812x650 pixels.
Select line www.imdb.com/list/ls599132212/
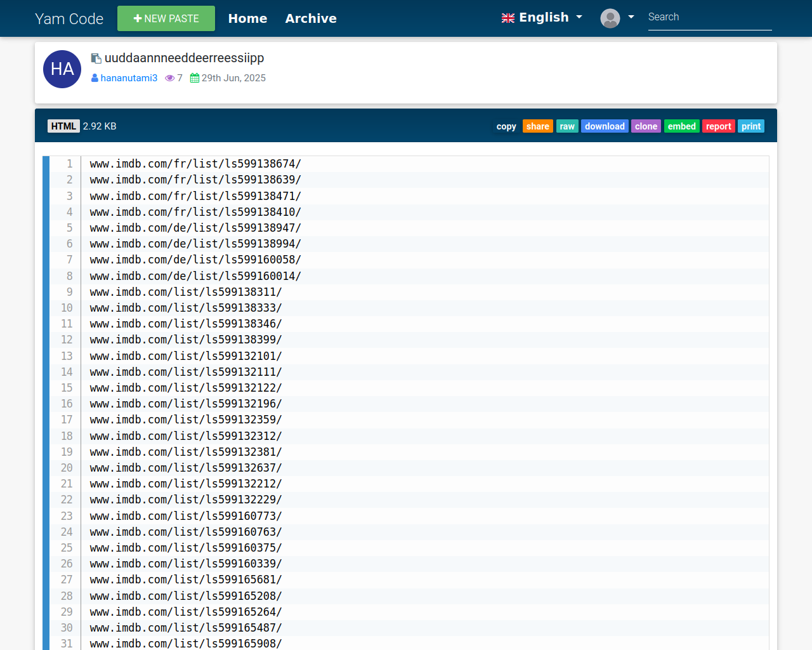coord(186,484)
